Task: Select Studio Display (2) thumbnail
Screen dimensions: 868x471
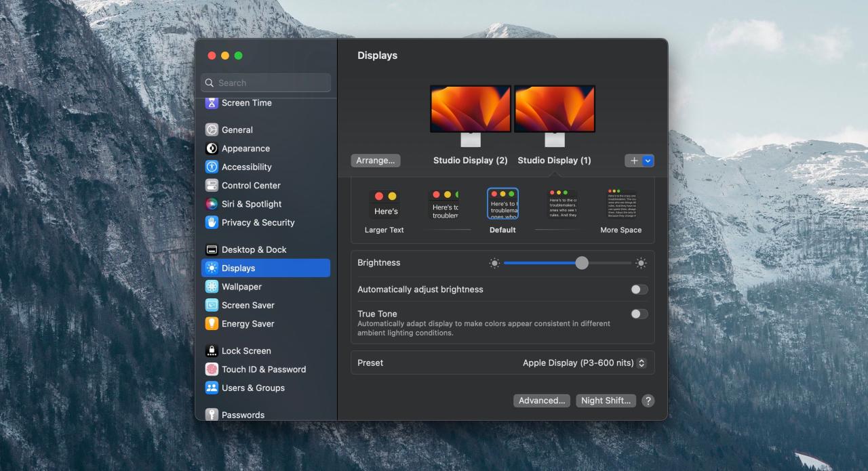Action: 471,115
